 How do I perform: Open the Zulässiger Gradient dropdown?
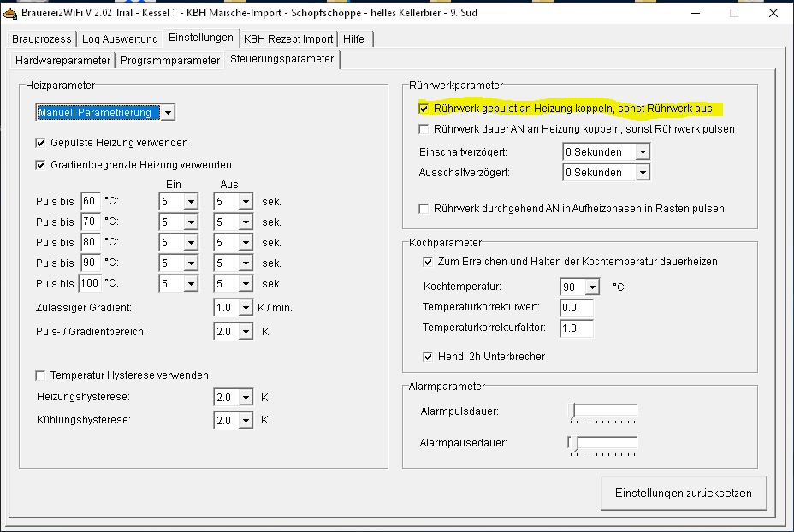tap(246, 308)
